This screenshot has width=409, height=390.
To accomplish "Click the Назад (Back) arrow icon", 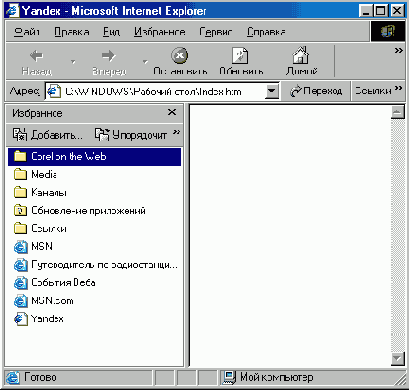I will click(36, 56).
